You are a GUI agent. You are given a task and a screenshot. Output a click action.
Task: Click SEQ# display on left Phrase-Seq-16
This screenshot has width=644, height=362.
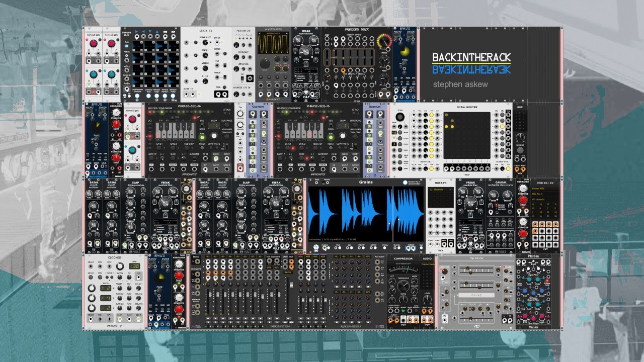[215, 125]
